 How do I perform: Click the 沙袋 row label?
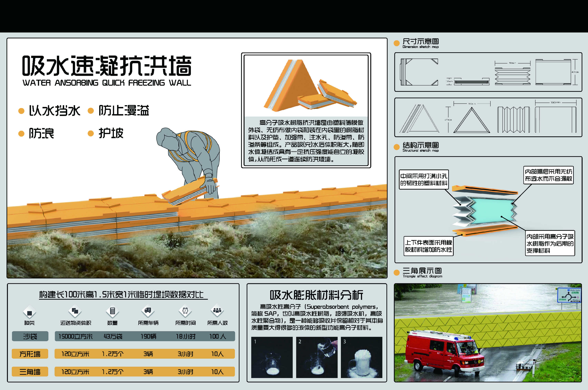(30, 336)
